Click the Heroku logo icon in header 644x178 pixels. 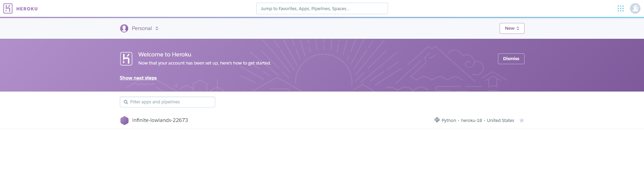[x=8, y=8]
